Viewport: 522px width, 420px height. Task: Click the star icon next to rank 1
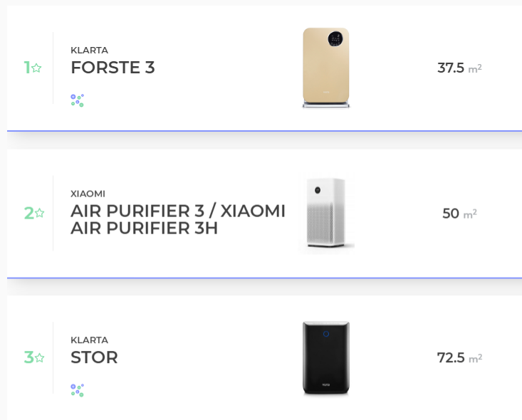tap(36, 68)
